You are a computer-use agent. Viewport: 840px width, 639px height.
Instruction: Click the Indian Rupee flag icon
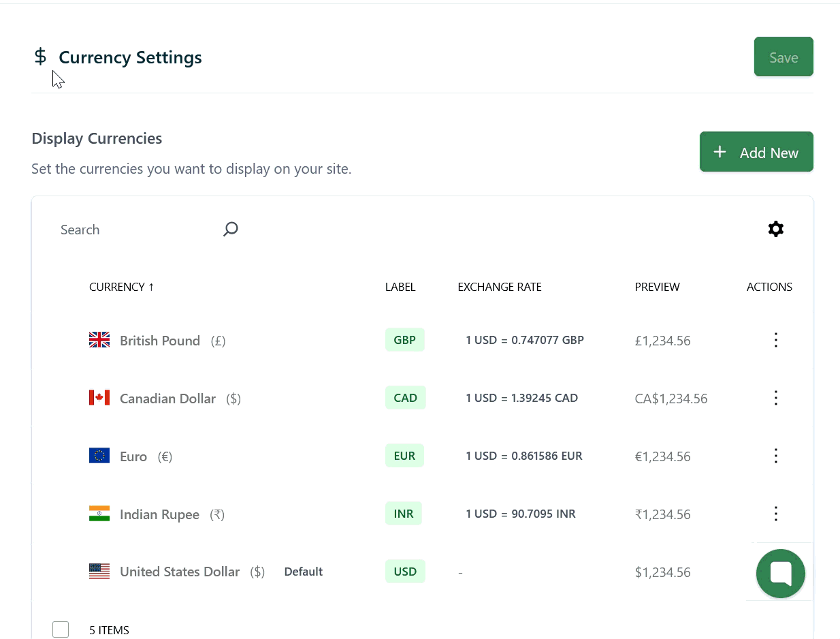click(x=99, y=514)
